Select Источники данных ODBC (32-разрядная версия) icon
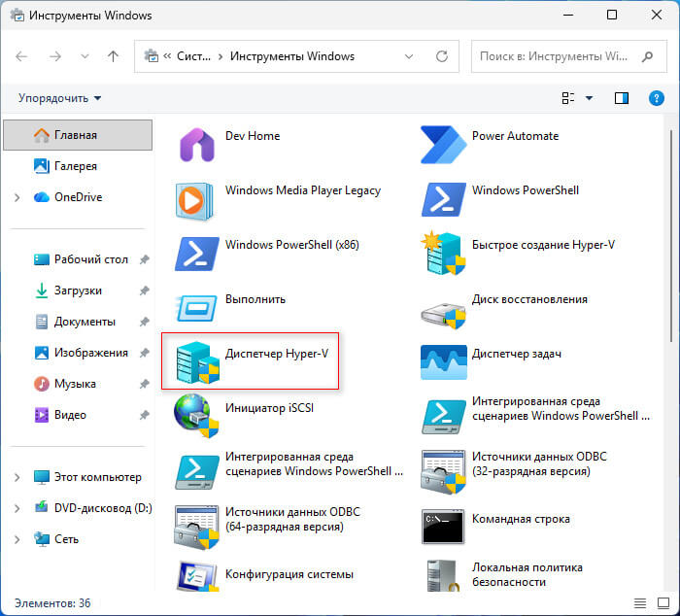The image size is (680, 616). pyautogui.click(x=443, y=472)
